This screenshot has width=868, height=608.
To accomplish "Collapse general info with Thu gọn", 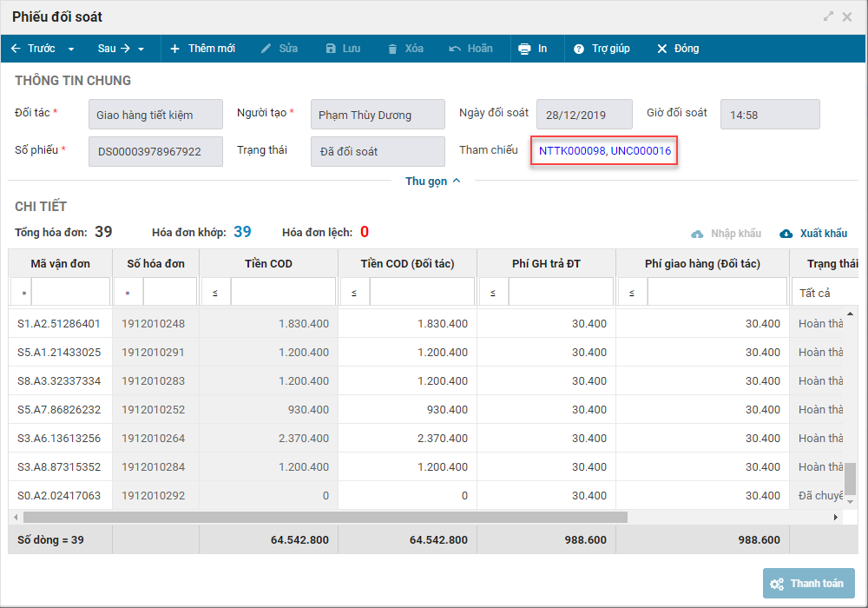I will 432,181.
